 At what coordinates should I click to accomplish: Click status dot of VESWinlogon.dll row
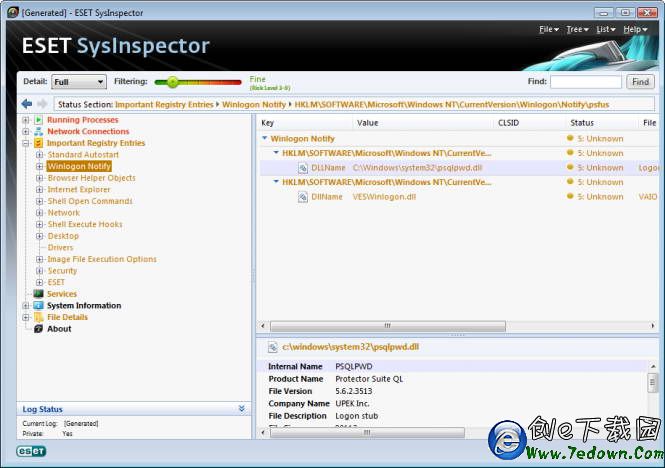click(x=570, y=196)
